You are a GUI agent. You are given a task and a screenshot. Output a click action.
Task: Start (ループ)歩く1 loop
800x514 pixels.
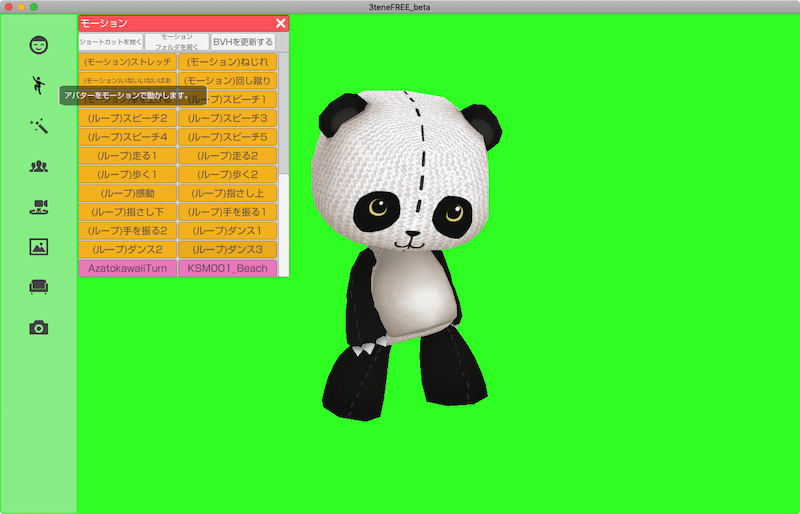point(128,175)
